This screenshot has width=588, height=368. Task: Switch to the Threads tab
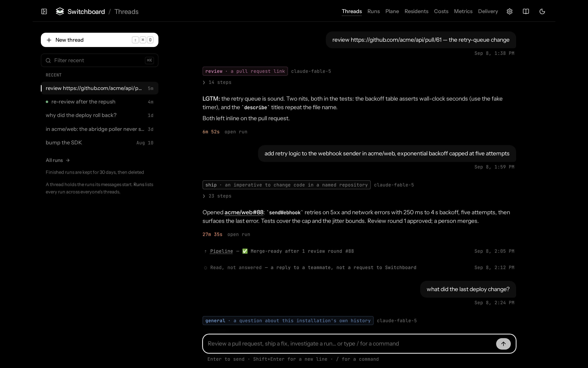click(352, 11)
